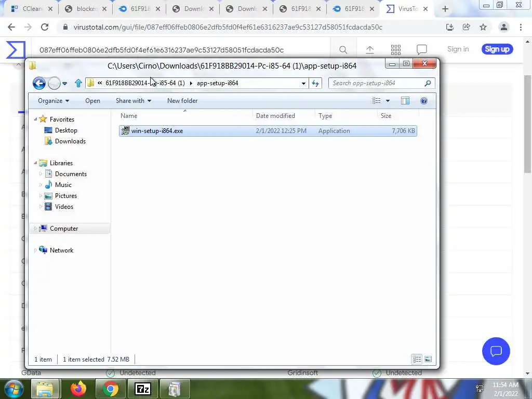Image resolution: width=532 pixels, height=399 pixels.
Task: Open the Documents library
Action: point(71,174)
